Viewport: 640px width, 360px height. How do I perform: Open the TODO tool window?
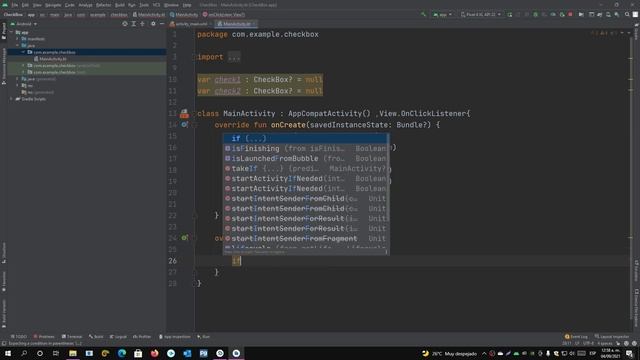[18, 337]
